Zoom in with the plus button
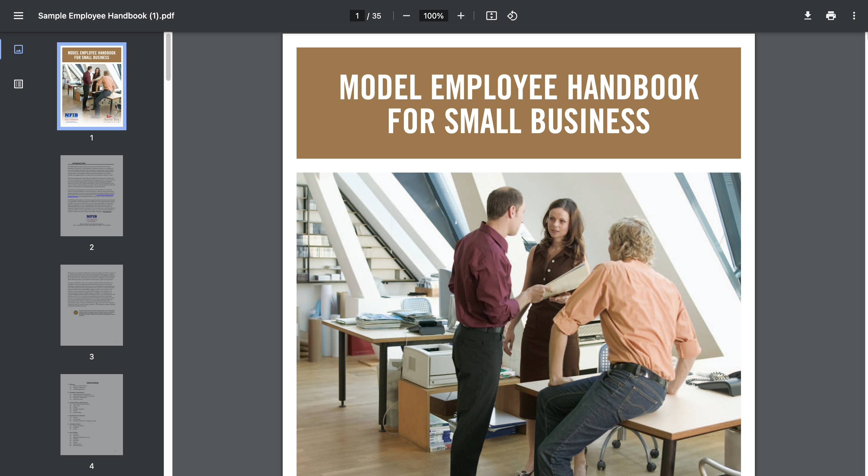Image resolution: width=868 pixels, height=476 pixels. click(x=461, y=16)
